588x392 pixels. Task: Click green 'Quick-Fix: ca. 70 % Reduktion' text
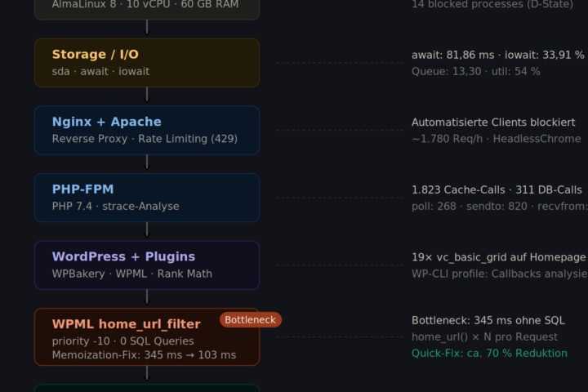point(489,354)
